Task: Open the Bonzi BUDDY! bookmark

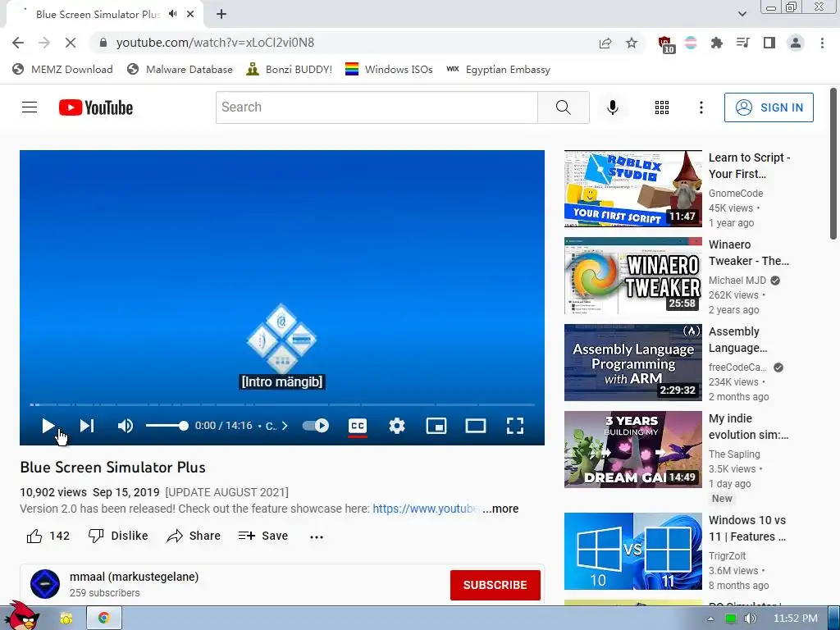Action: coord(290,69)
